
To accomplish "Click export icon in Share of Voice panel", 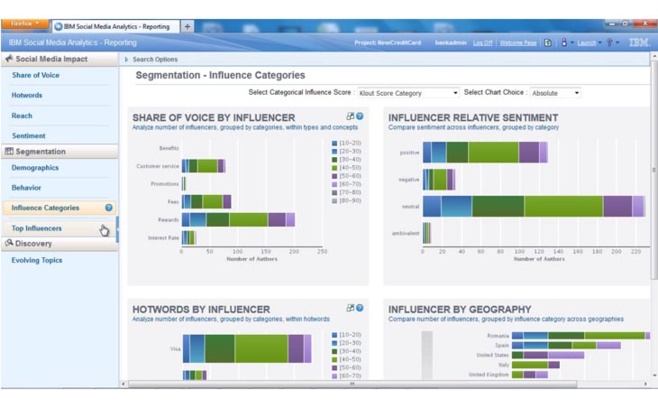I will click(350, 117).
